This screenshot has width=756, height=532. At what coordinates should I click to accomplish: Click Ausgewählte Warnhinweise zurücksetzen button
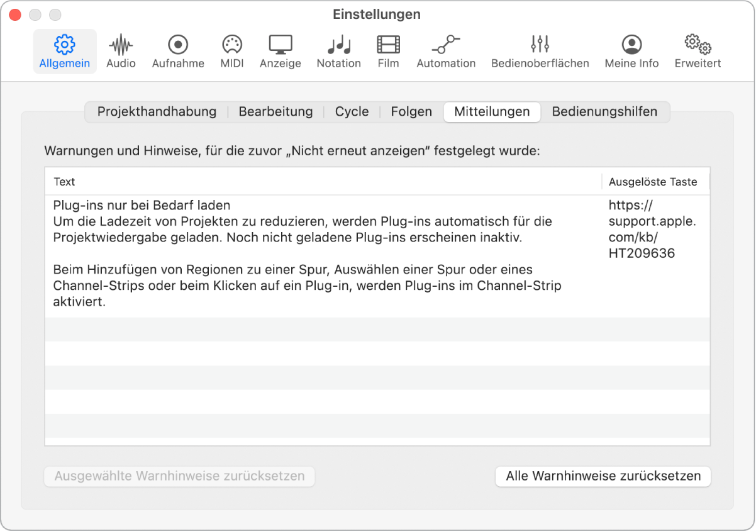pyautogui.click(x=179, y=476)
